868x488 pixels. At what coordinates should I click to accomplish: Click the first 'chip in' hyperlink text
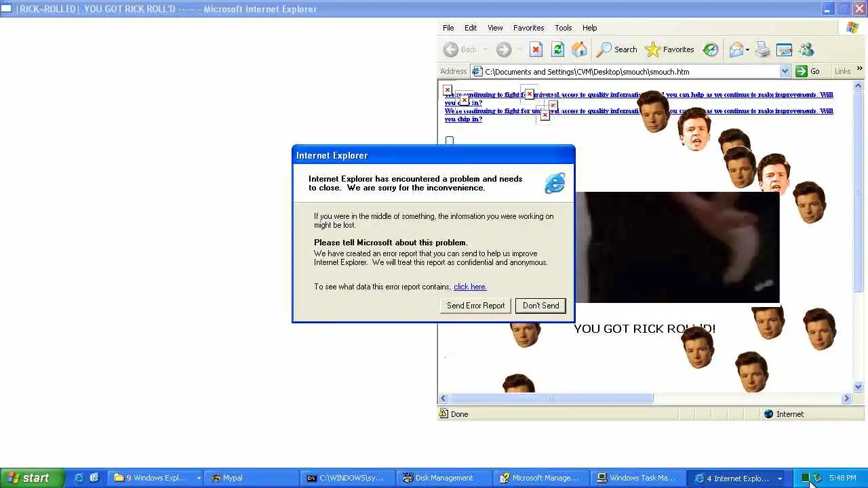coord(463,103)
